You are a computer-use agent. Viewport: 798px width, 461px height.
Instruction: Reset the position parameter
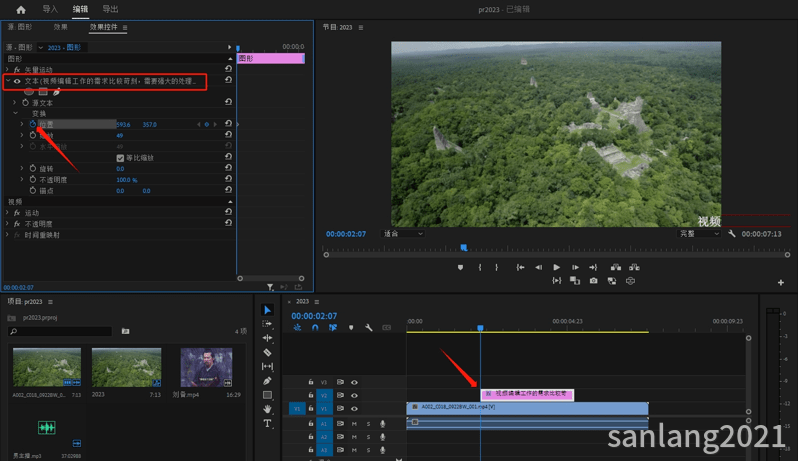229,124
